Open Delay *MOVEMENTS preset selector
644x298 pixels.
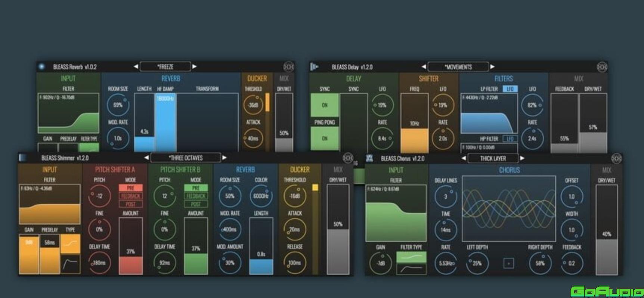coord(458,67)
